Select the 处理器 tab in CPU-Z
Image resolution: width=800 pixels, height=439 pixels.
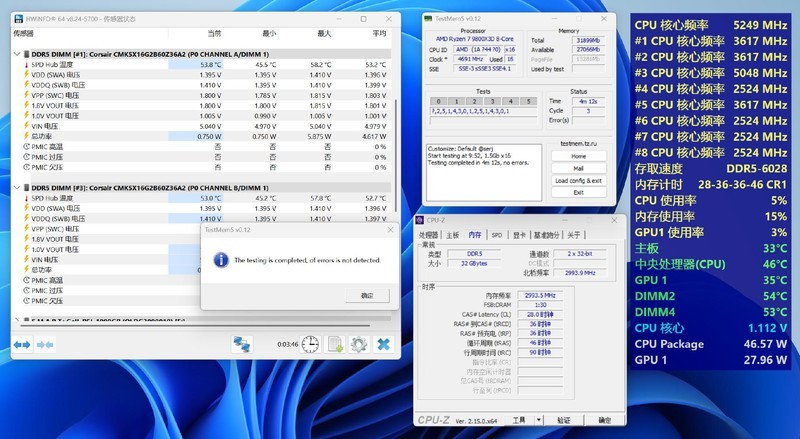(x=430, y=235)
